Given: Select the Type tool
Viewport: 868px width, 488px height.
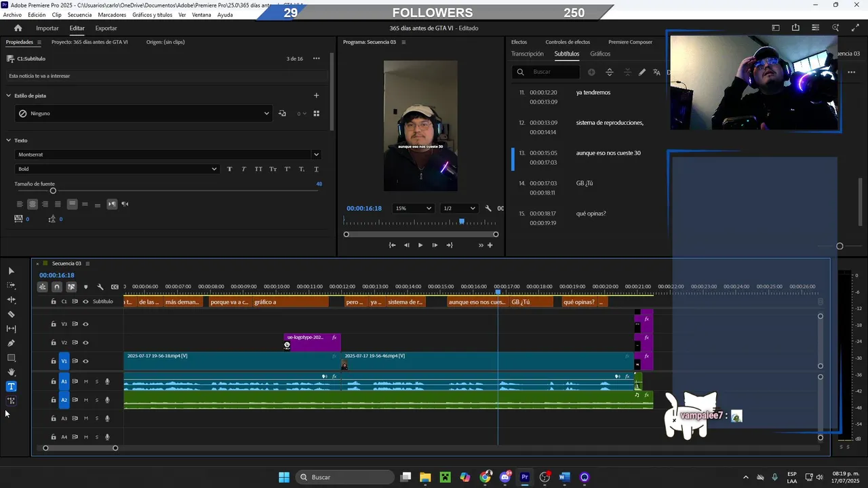Looking at the screenshot, I should click(x=11, y=386).
